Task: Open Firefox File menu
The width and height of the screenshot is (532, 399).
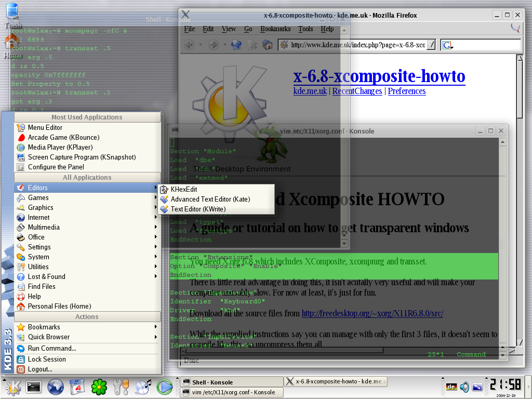Action: pyautogui.click(x=189, y=29)
